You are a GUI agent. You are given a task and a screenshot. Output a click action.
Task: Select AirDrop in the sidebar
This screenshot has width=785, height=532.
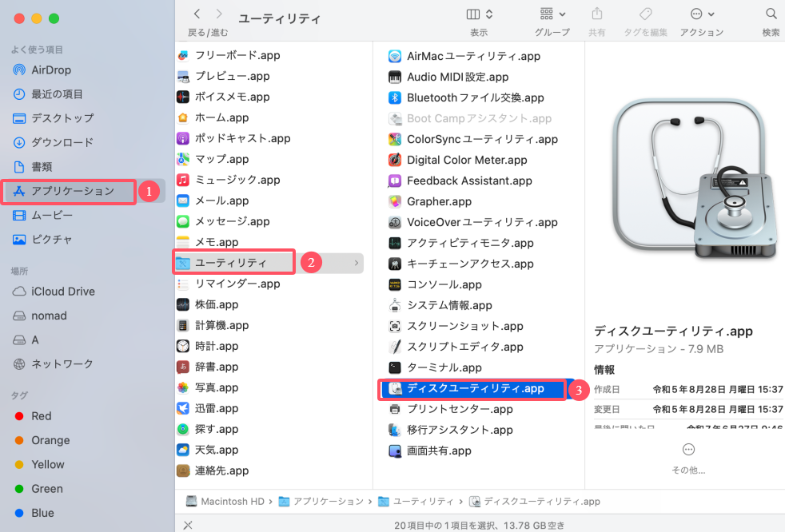pos(48,69)
